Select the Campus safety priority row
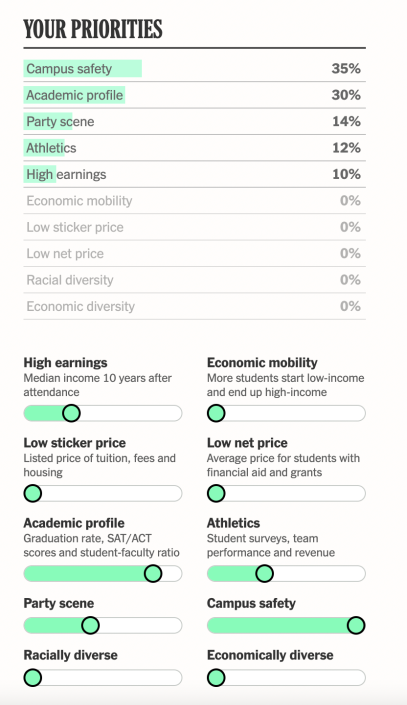This screenshot has height=705, width=407. point(194,69)
